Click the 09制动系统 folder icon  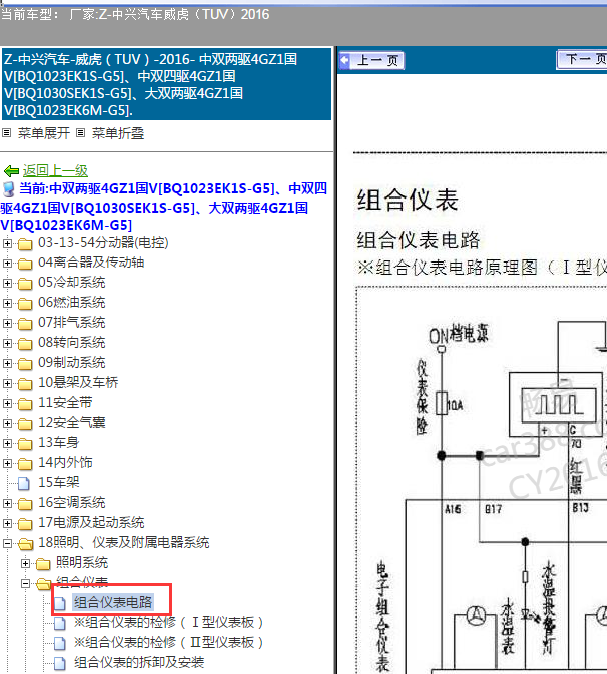(25, 364)
